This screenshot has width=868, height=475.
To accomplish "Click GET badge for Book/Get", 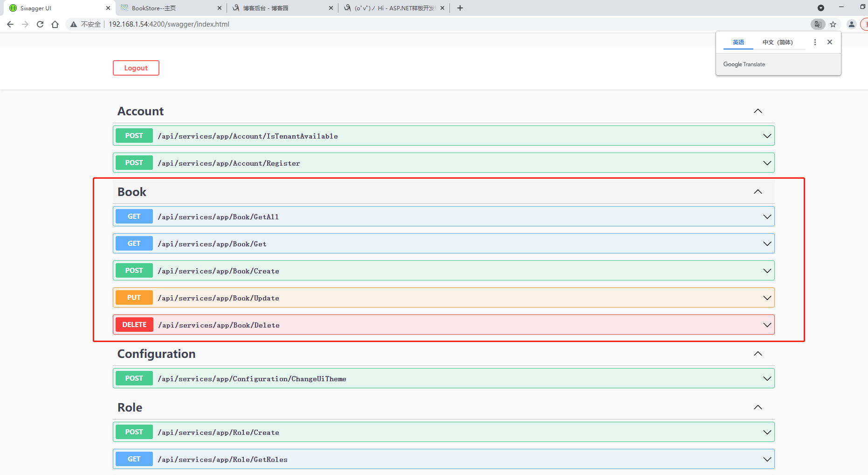I will (134, 244).
